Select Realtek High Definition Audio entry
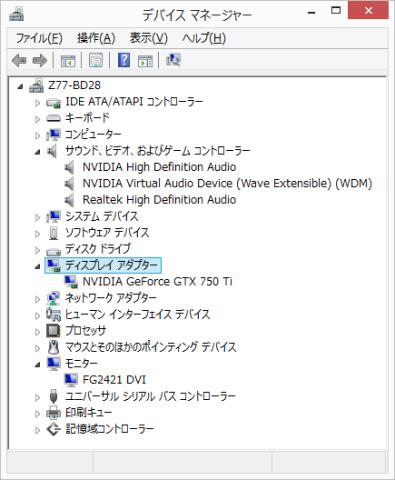 [159, 200]
